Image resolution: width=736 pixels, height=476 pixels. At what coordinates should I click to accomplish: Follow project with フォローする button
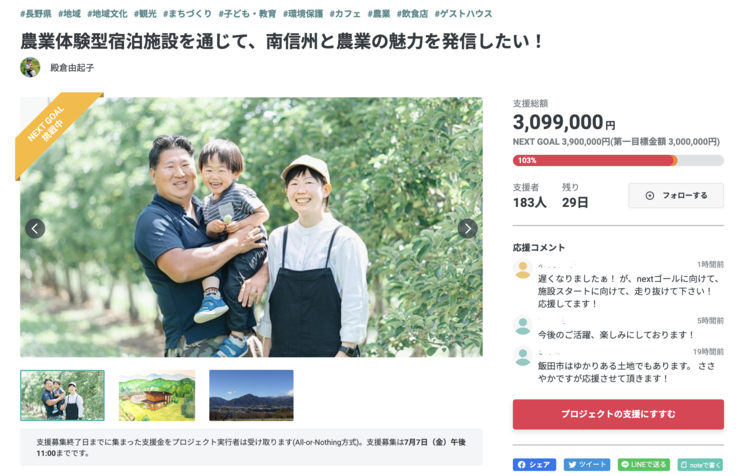point(676,195)
